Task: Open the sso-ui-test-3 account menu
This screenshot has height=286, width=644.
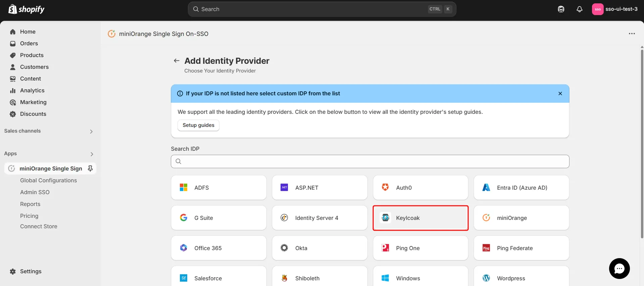Action: click(x=615, y=9)
